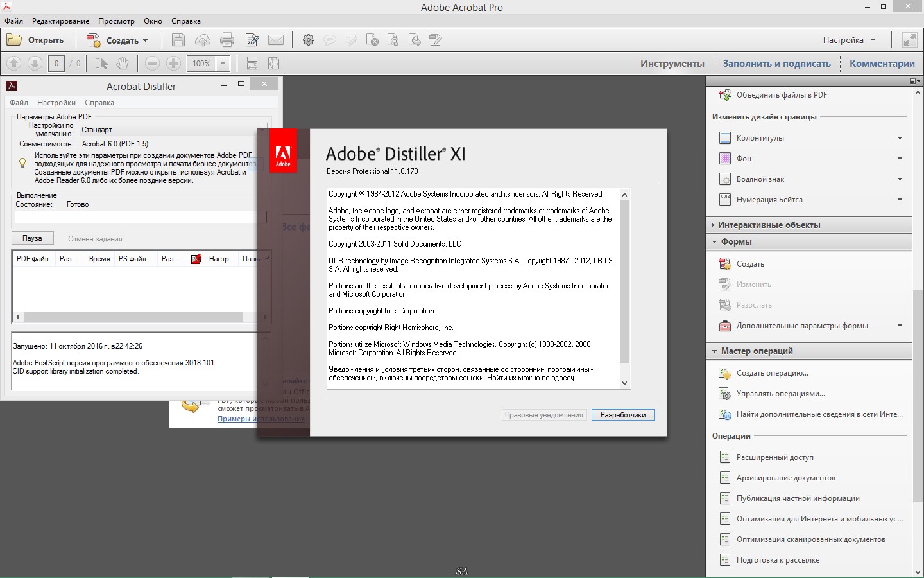Image resolution: width=924 pixels, height=578 pixels.
Task: Click the fit one full page icon
Action: pyautogui.click(x=273, y=63)
